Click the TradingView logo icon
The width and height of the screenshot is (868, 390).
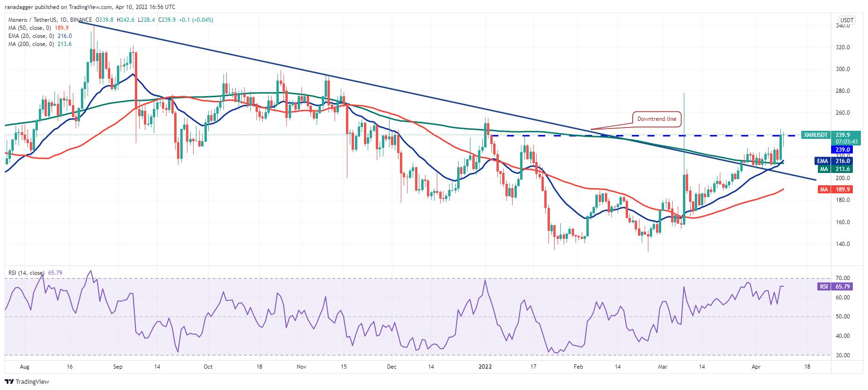9,381
